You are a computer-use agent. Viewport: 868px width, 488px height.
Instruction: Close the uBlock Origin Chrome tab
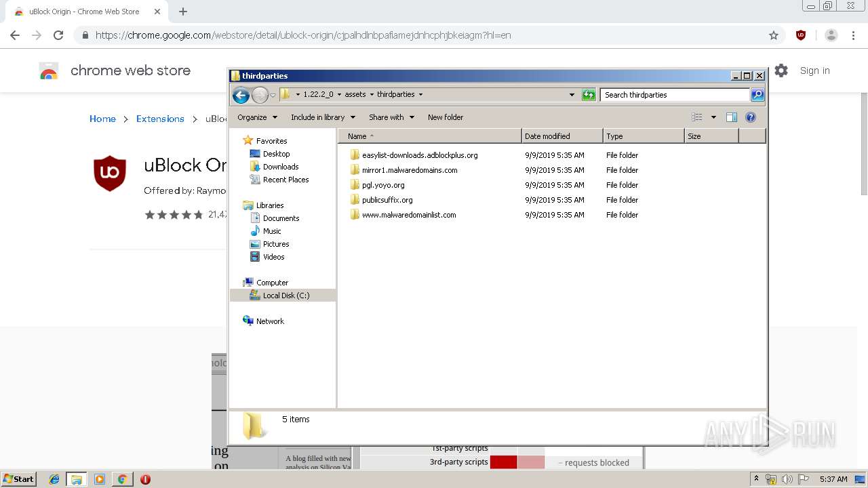point(157,12)
